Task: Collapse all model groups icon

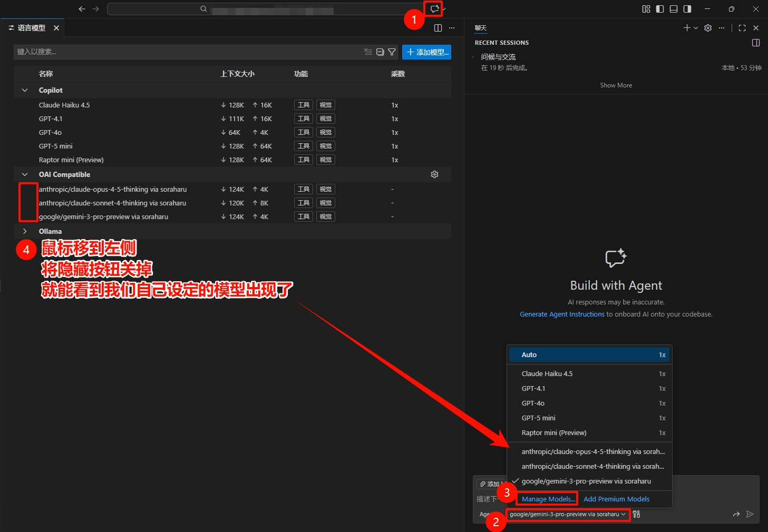Action: 380,52
